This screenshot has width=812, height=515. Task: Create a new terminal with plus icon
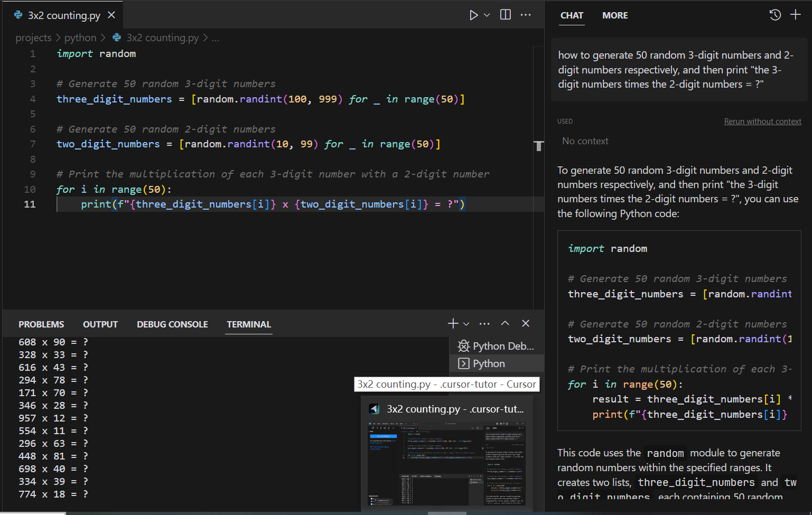453,323
